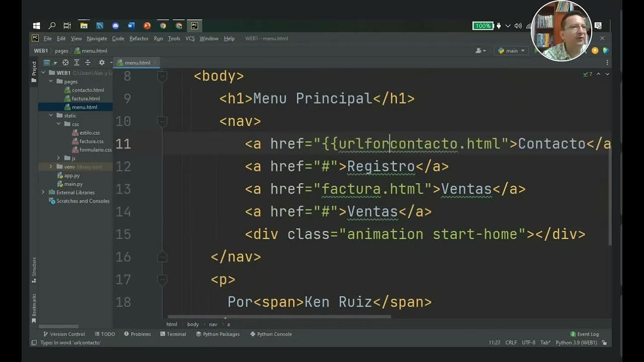Image resolution: width=644 pixels, height=362 pixels.
Task: Select factura.html in the project tree
Action: pyautogui.click(x=82, y=99)
